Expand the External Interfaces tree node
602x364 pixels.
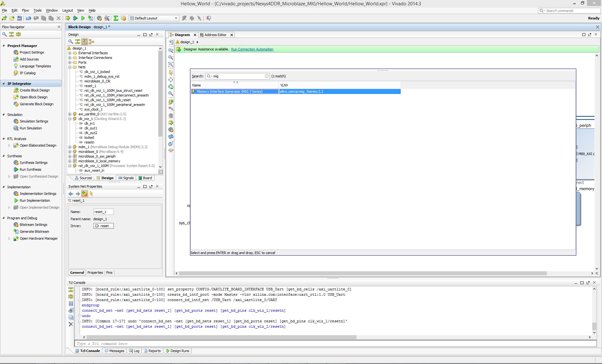coord(70,53)
